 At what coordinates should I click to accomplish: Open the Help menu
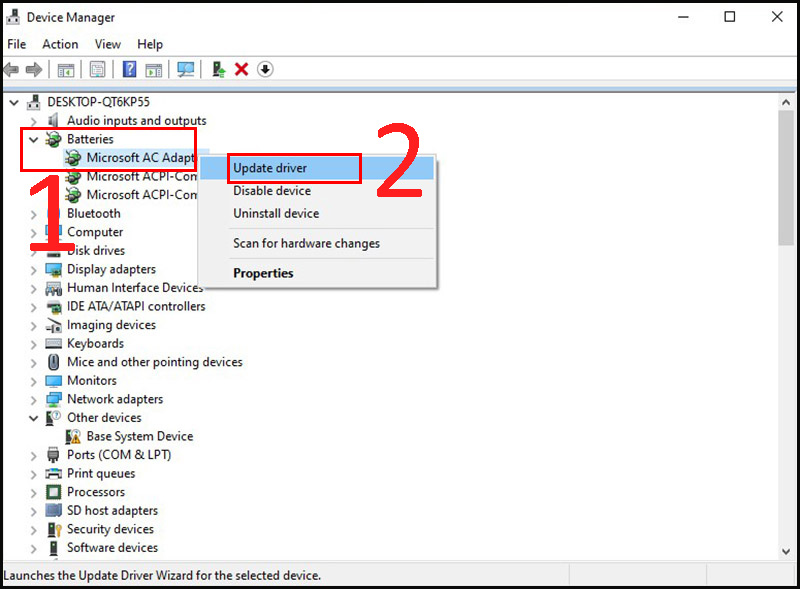150,44
